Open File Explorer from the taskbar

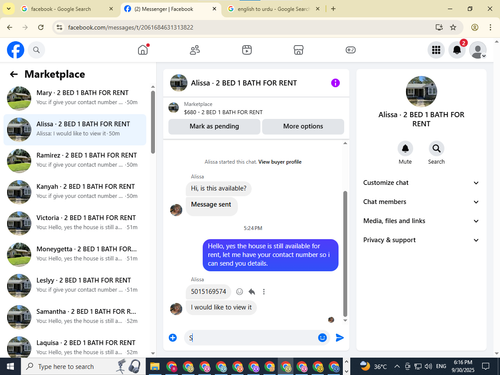point(155,367)
